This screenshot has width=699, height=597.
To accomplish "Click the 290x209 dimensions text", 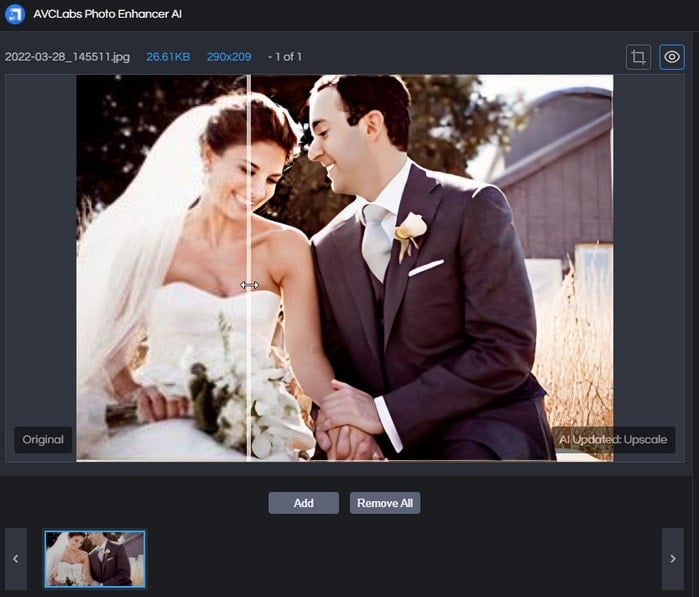I will point(229,57).
